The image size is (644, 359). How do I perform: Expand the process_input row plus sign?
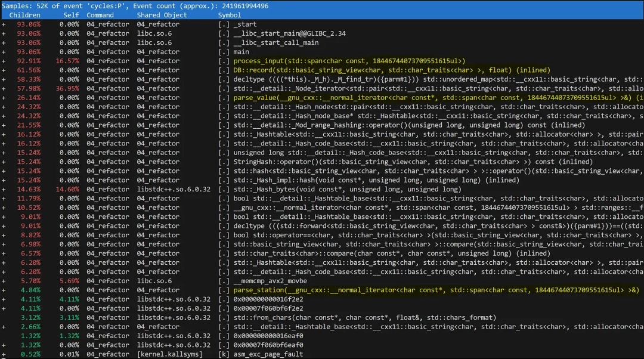tap(4, 61)
